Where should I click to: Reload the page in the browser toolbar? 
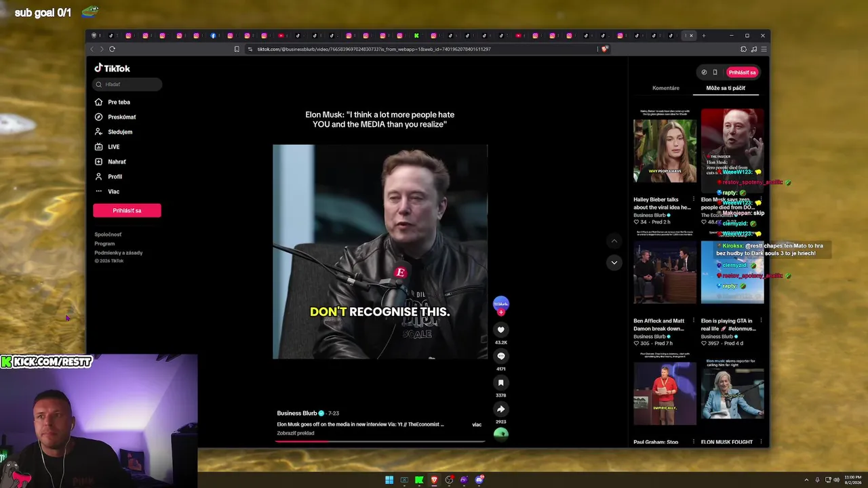[112, 49]
